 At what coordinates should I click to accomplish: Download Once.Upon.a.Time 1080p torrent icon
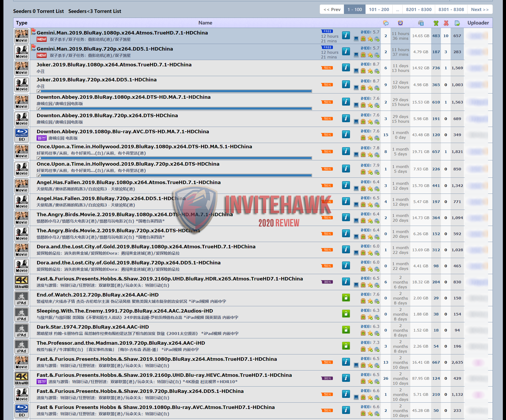[363, 155]
